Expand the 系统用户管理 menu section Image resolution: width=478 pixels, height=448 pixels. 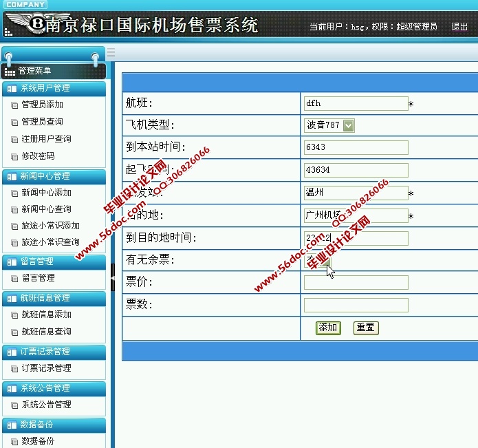(x=54, y=89)
